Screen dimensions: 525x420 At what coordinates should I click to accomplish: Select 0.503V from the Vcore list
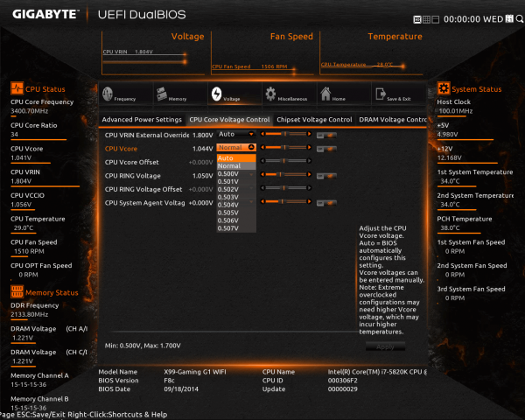point(236,197)
